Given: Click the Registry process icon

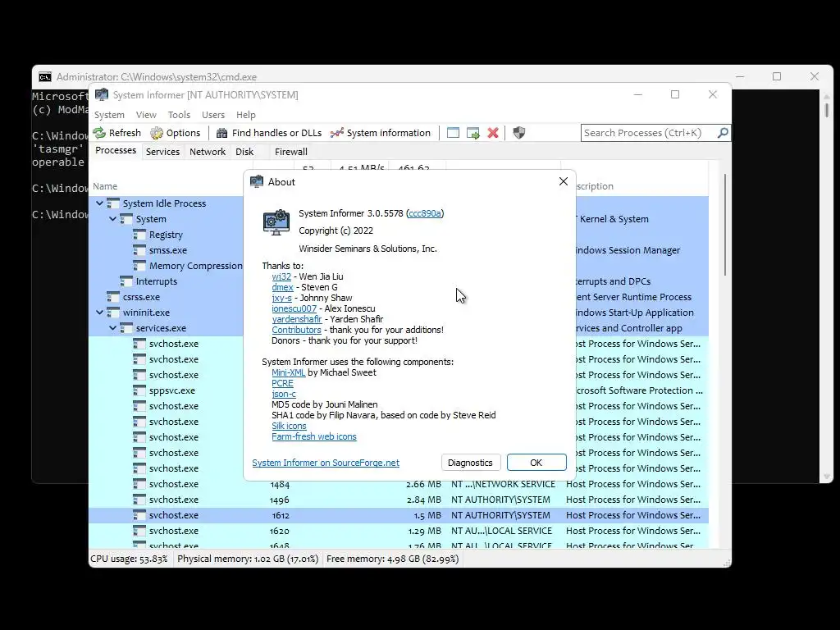Looking at the screenshot, I should coord(139,235).
